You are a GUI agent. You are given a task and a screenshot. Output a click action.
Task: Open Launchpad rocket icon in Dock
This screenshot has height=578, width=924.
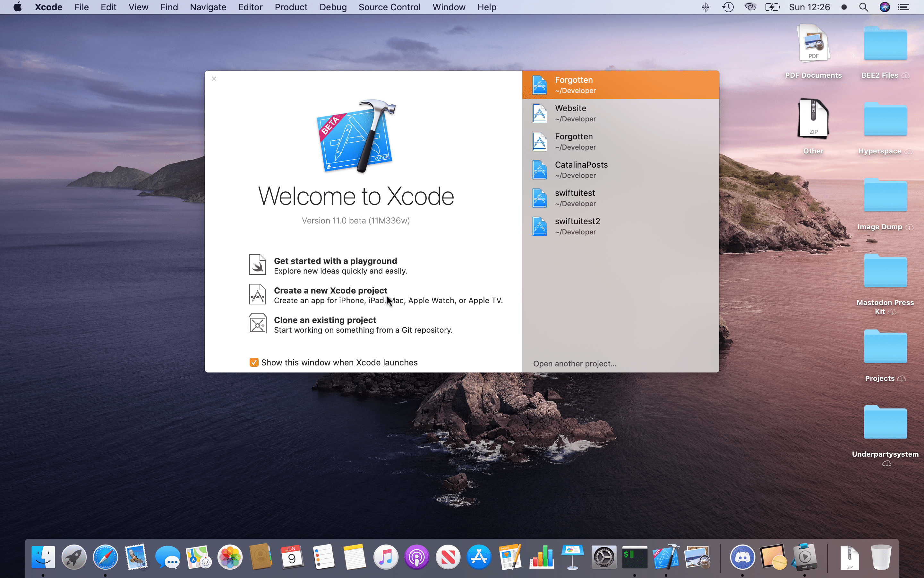(x=74, y=556)
